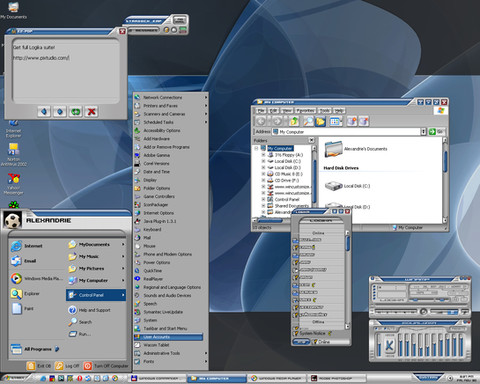Click the green refresh button in the note widget
480x384 pixels.
[x=76, y=112]
